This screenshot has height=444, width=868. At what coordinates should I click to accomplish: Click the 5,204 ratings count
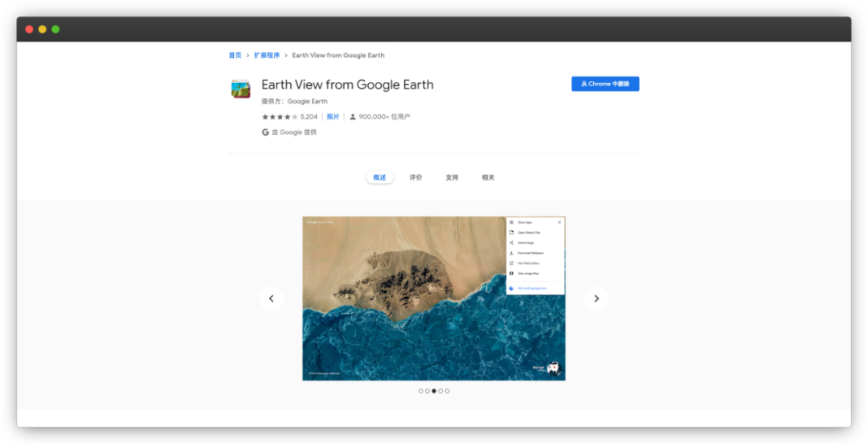pos(309,116)
